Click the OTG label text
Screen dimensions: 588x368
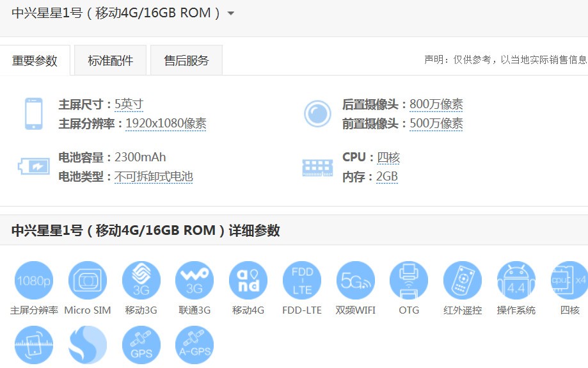(409, 310)
